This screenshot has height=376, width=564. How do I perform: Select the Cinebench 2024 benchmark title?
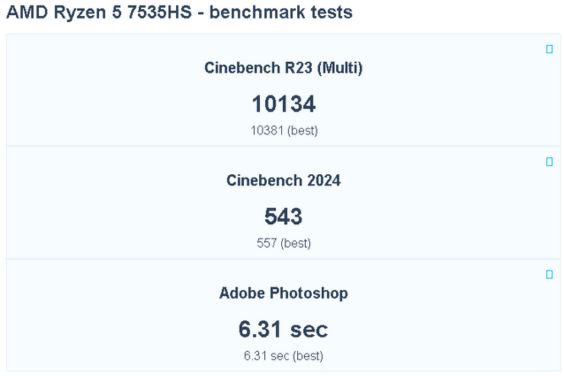point(283,180)
